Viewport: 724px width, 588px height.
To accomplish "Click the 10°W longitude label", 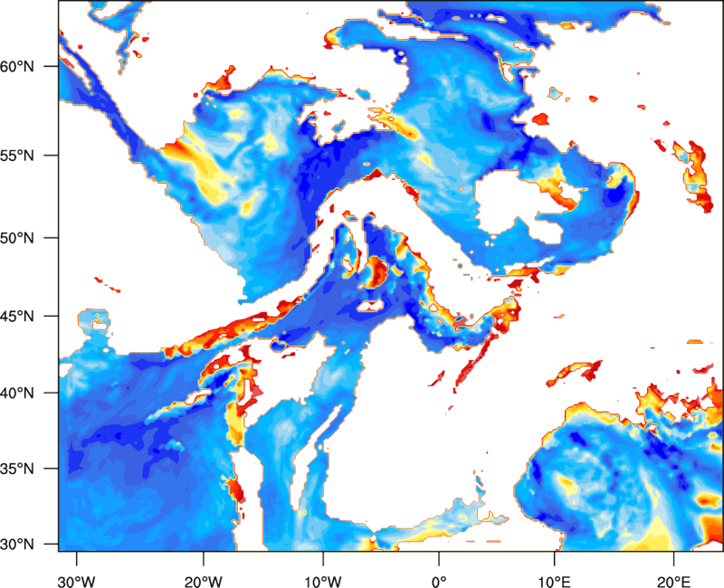I will point(322,582).
